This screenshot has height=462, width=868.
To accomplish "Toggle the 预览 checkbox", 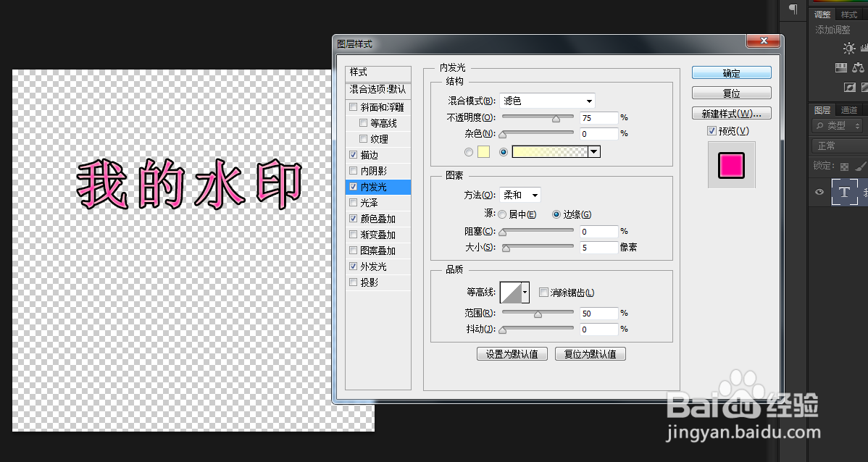I will 712,130.
